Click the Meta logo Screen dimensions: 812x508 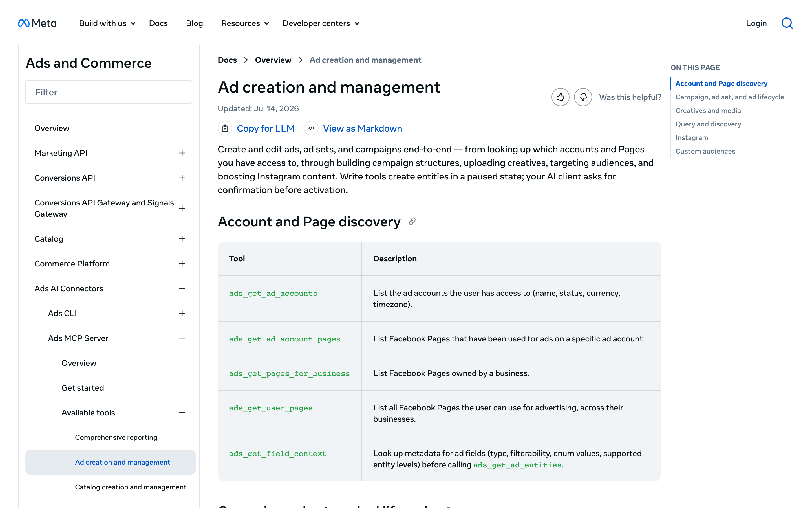(x=37, y=23)
